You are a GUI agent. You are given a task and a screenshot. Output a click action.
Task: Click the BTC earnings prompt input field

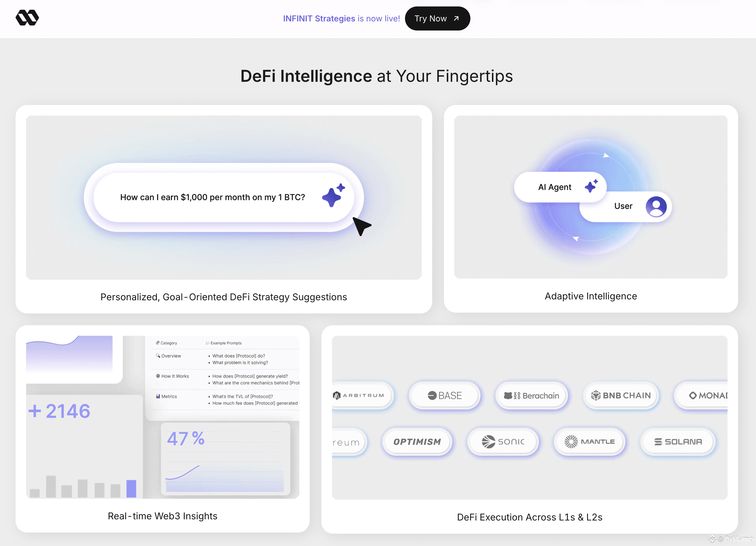click(x=212, y=197)
